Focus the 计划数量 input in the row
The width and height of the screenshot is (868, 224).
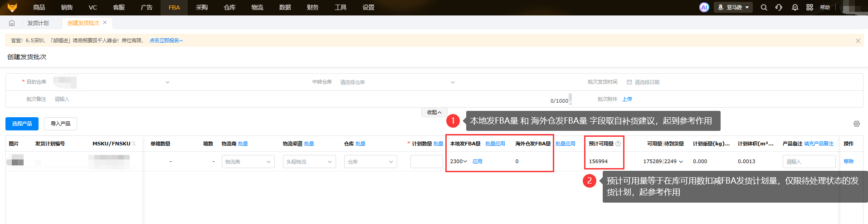[x=426, y=162]
